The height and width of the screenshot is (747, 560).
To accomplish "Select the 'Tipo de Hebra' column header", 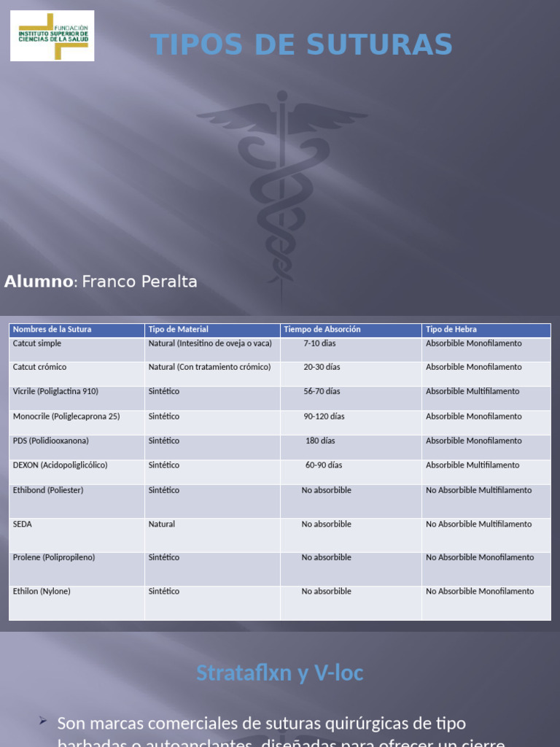I will (451, 330).
